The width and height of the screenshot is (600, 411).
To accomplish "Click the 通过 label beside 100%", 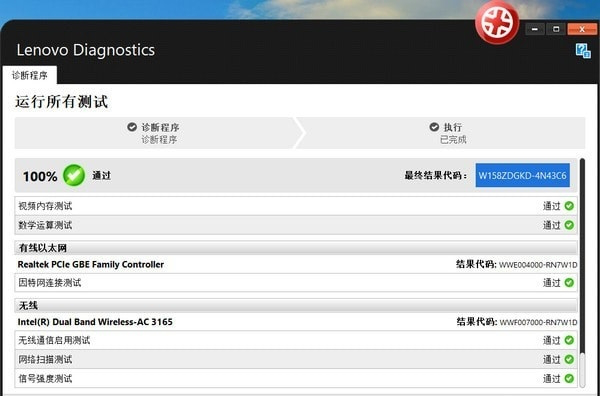I will pyautogui.click(x=101, y=176).
